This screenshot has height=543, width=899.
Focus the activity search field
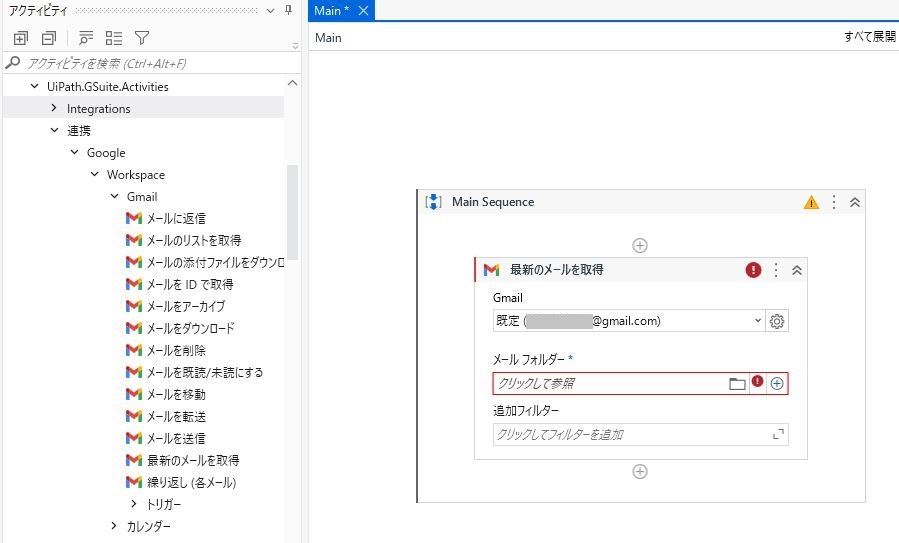point(152,63)
